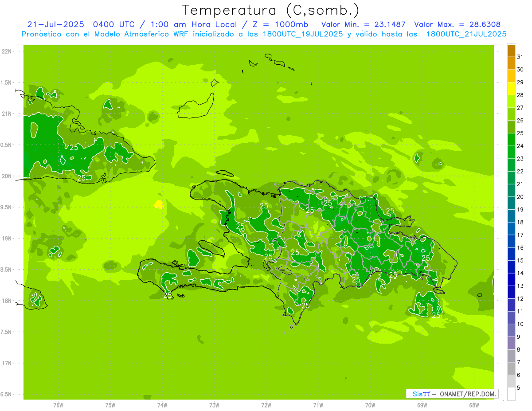Click the 'SisTT - ONAMET/REP.DOM.' credit label
This screenshot has height=411, width=532.
click(x=452, y=394)
